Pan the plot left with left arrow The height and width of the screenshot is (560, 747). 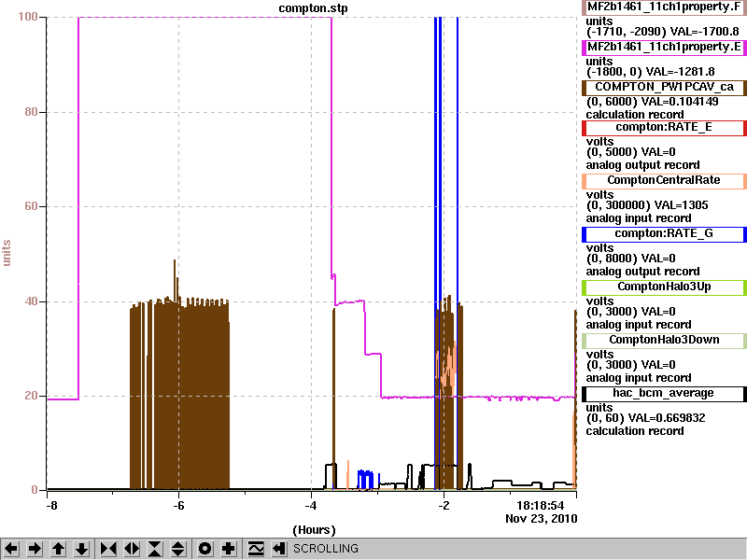coord(11,549)
